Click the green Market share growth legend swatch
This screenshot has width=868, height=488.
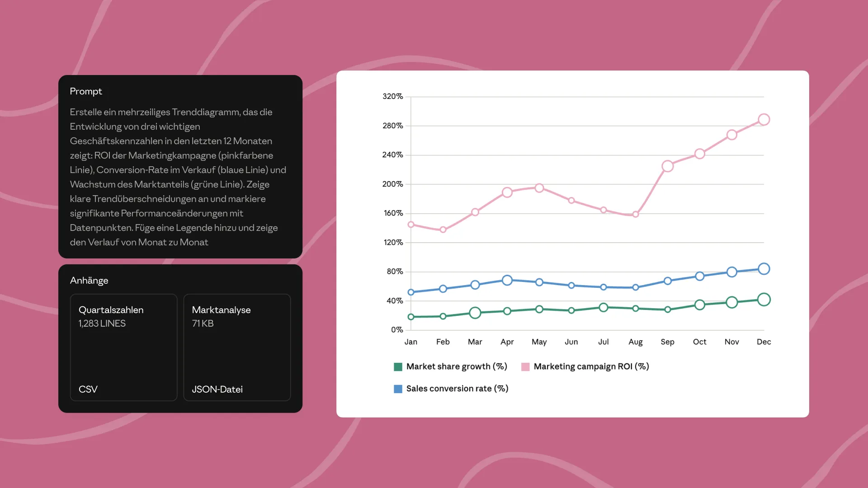pos(398,367)
